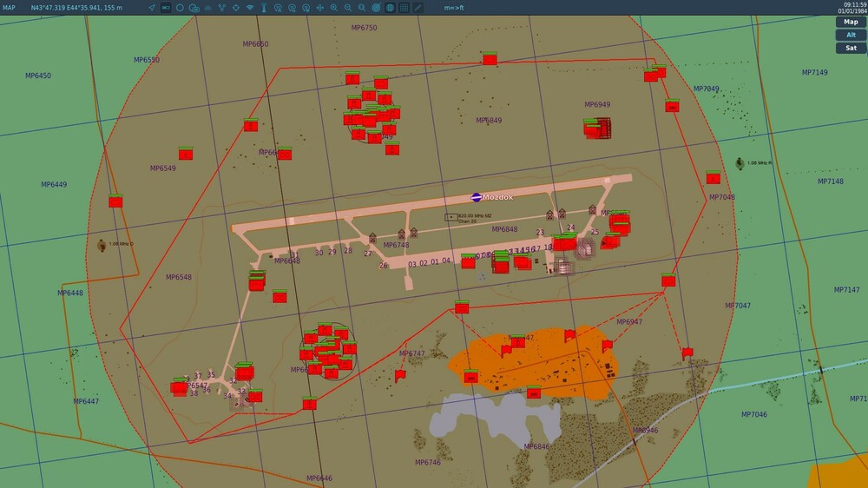Click the MP6646 grid label

319,478
